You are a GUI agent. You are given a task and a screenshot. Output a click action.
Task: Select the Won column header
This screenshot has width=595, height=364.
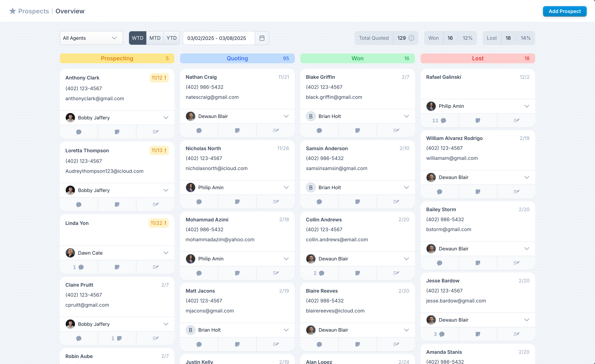pos(357,58)
